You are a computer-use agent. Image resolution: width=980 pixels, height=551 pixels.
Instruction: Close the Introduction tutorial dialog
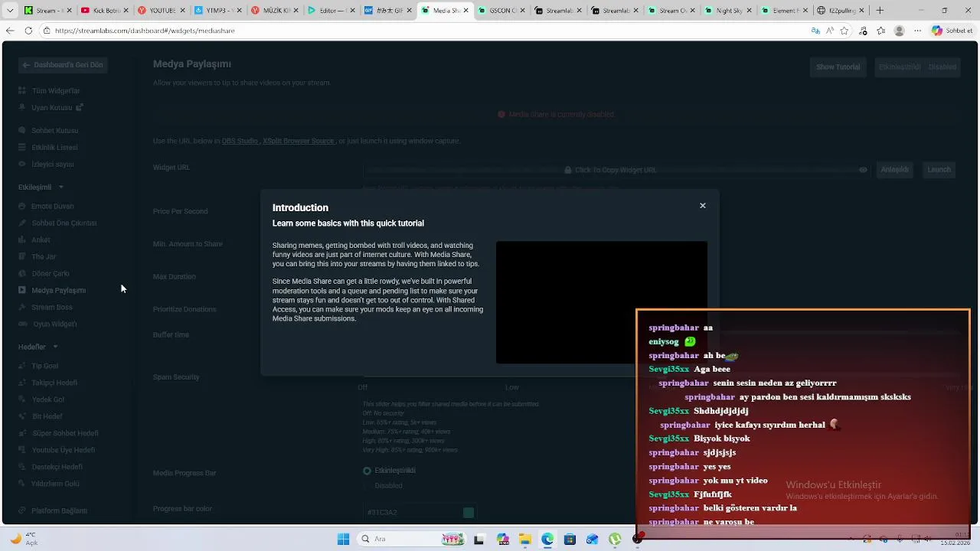coord(702,206)
